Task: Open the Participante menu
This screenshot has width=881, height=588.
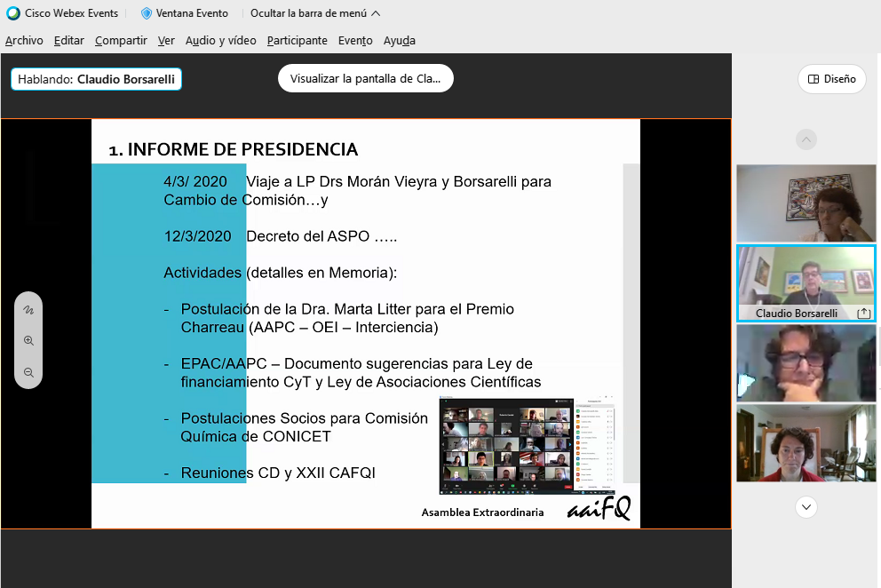Action: coord(297,40)
